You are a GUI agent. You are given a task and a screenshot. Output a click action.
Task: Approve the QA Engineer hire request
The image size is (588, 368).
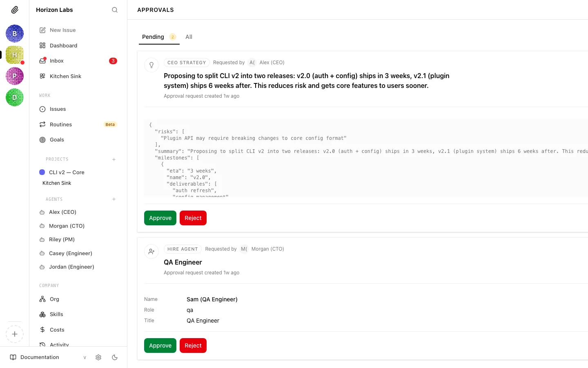[160, 346]
